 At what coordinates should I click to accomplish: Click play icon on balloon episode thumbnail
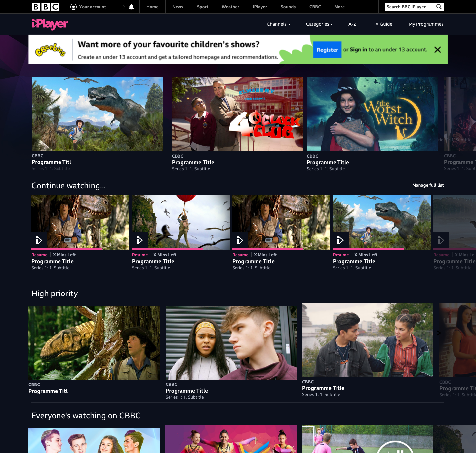click(x=140, y=240)
